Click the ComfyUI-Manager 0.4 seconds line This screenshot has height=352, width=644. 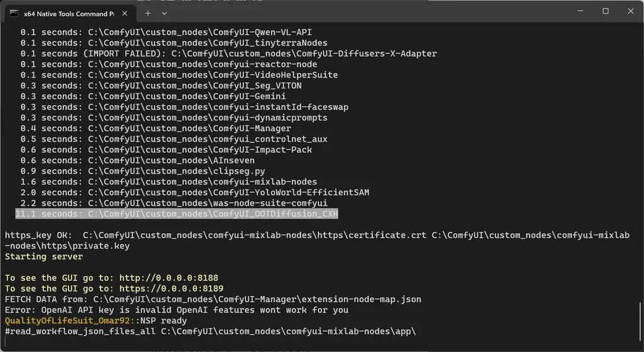pyautogui.click(x=156, y=128)
